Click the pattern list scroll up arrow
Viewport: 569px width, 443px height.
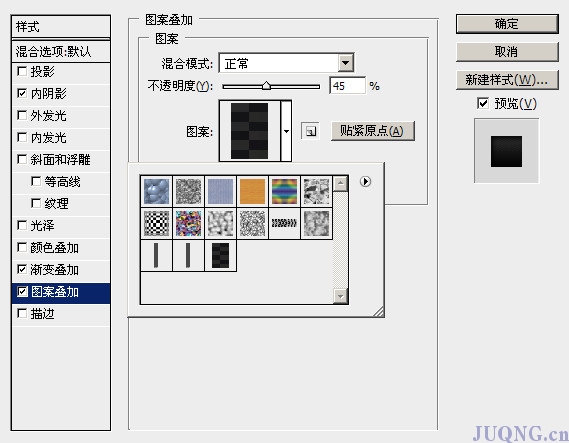coord(340,184)
